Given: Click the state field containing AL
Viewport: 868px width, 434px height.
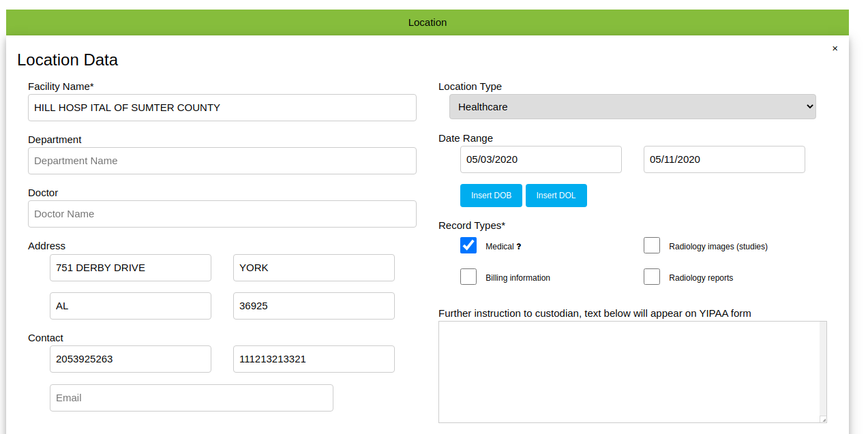Looking at the screenshot, I should 130,306.
